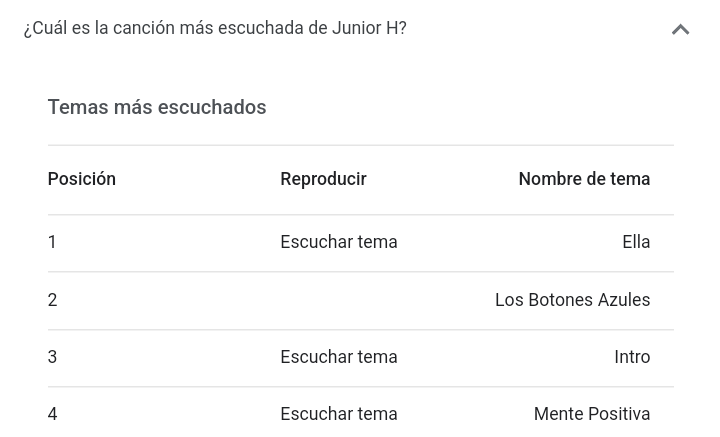Click position number 1 in the table
This screenshot has width=720, height=437.
click(52, 242)
